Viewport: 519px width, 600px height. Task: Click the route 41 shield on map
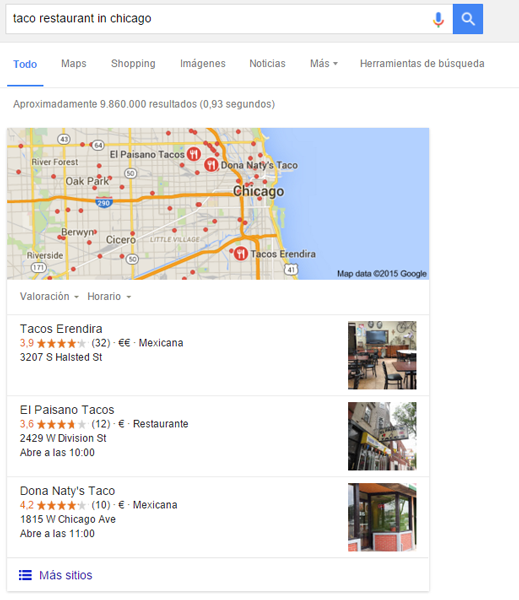291,269
